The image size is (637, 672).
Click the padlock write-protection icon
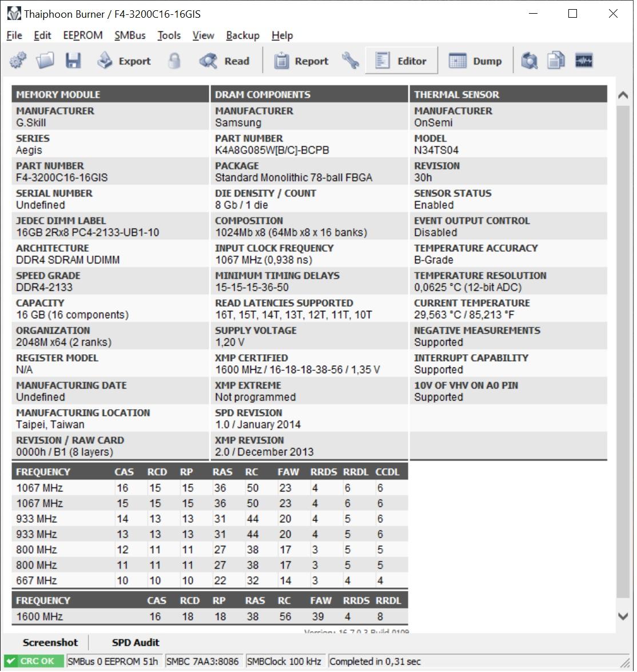click(x=174, y=61)
